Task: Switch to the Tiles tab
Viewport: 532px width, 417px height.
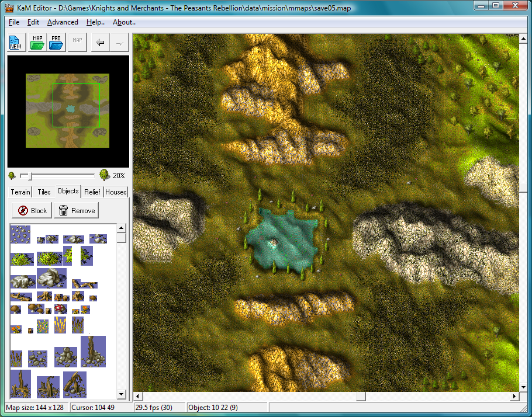Action: [x=44, y=192]
